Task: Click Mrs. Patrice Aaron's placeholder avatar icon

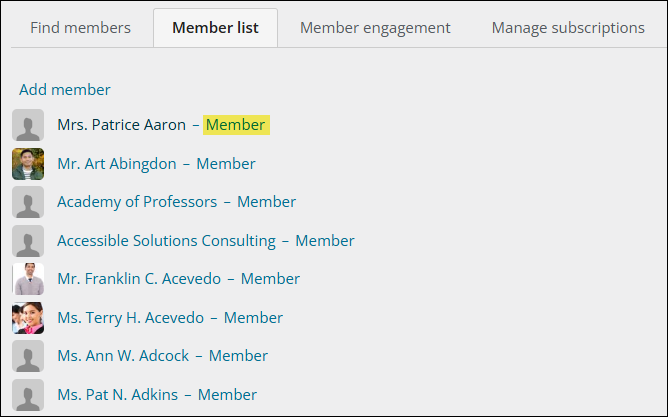Action: coord(28,125)
